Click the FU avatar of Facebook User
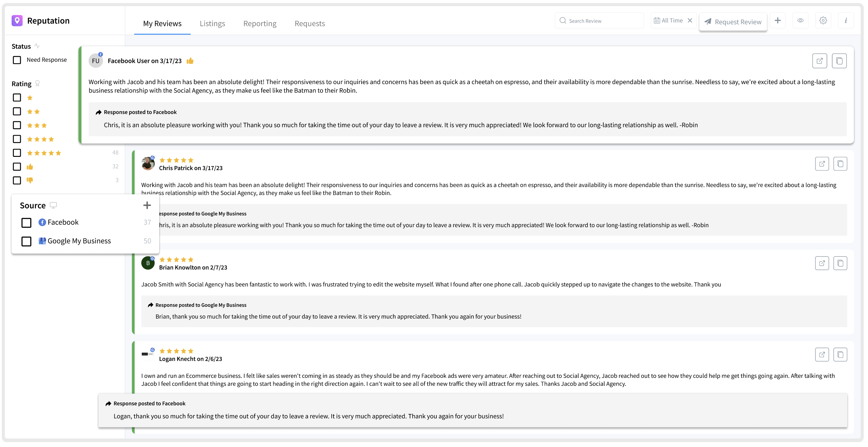 click(96, 61)
